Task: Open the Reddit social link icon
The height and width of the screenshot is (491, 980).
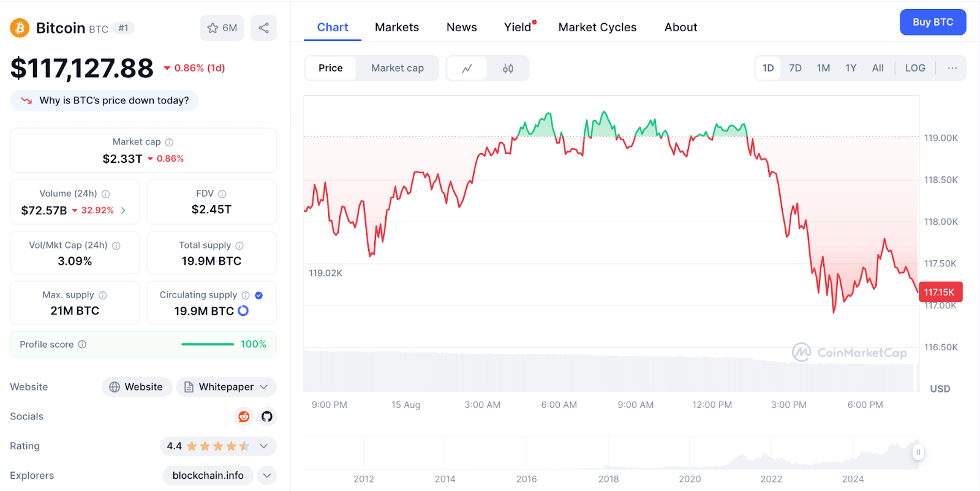Action: click(x=244, y=416)
